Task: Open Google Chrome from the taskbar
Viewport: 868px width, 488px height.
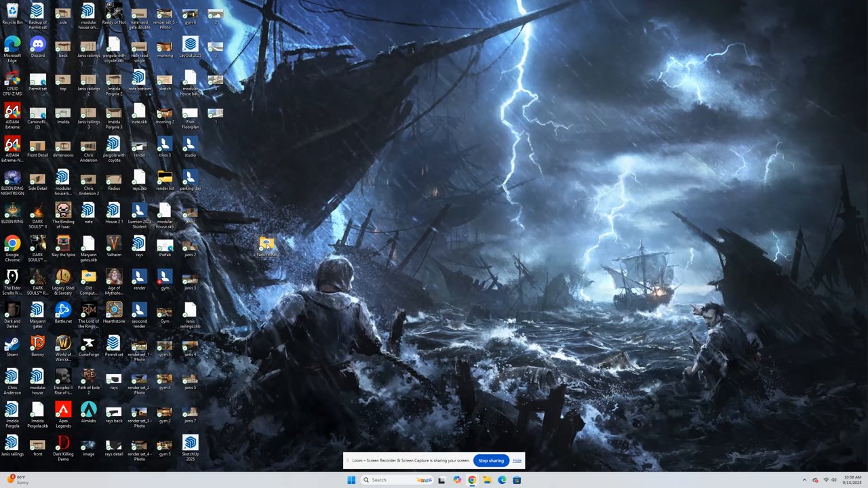Action: [472, 480]
